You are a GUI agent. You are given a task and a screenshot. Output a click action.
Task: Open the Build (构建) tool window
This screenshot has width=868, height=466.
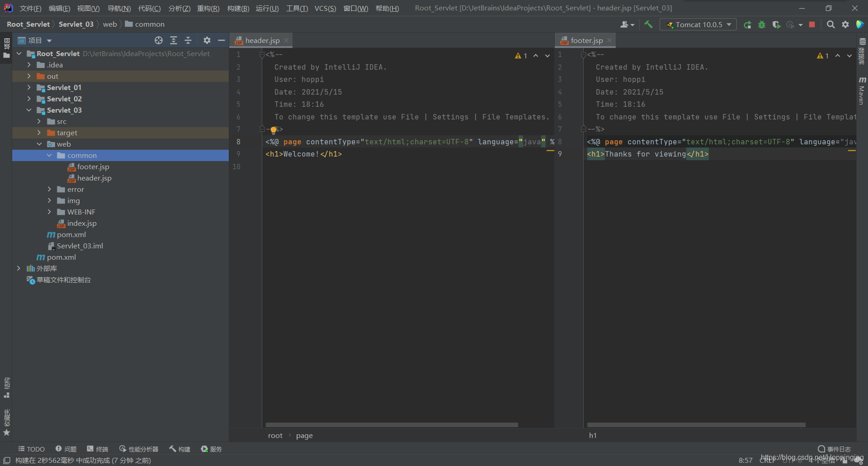[180, 449]
